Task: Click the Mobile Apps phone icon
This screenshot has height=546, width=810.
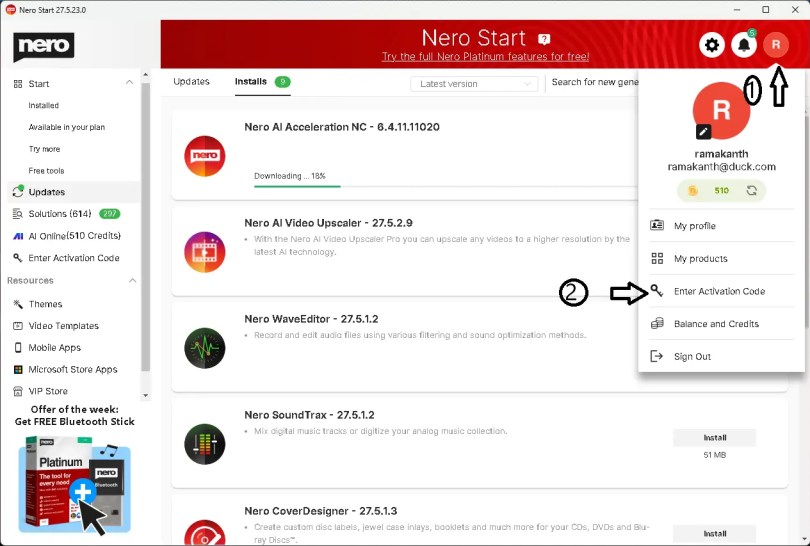Action: point(18,348)
